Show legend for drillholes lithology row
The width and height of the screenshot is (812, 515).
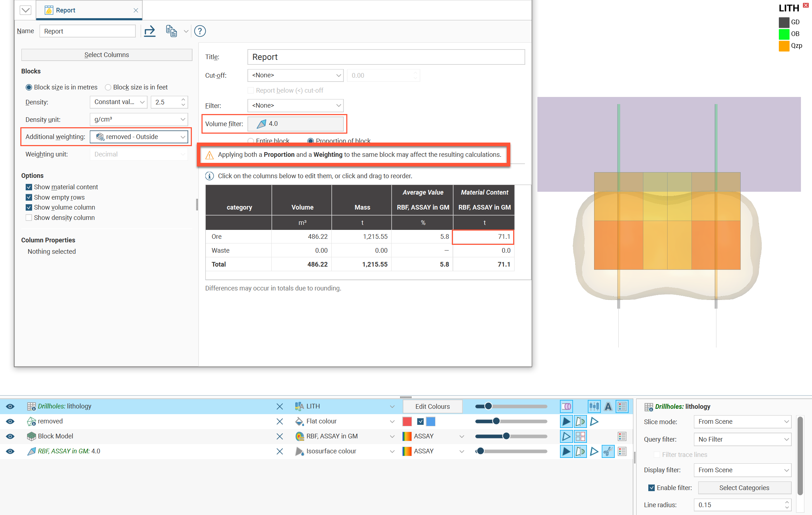(622, 406)
